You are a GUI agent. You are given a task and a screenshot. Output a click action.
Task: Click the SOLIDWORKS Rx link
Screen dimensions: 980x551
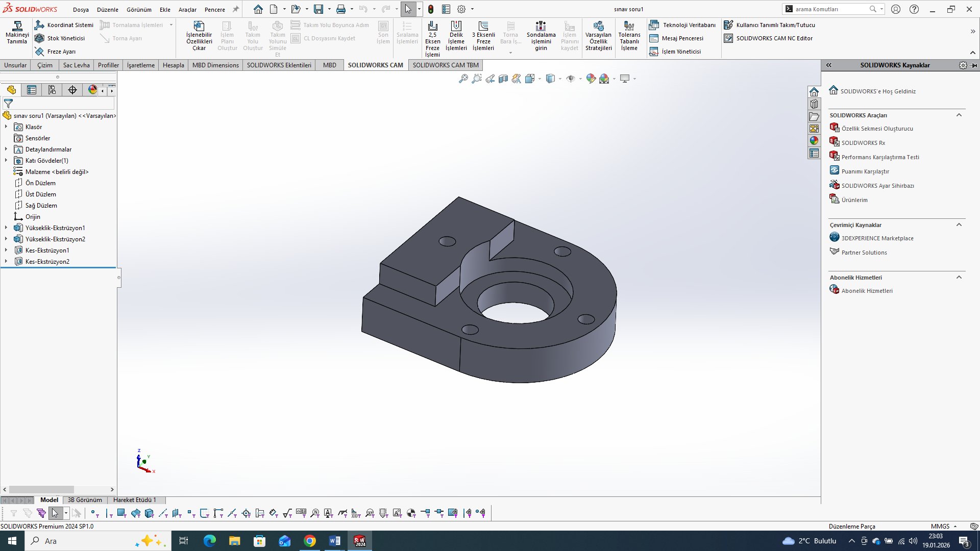click(863, 143)
